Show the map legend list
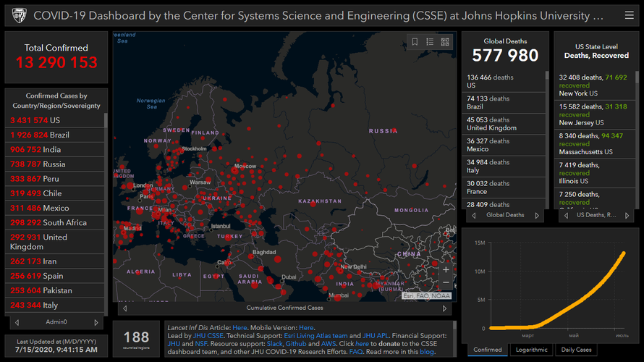The height and width of the screenshot is (362, 644). [430, 42]
